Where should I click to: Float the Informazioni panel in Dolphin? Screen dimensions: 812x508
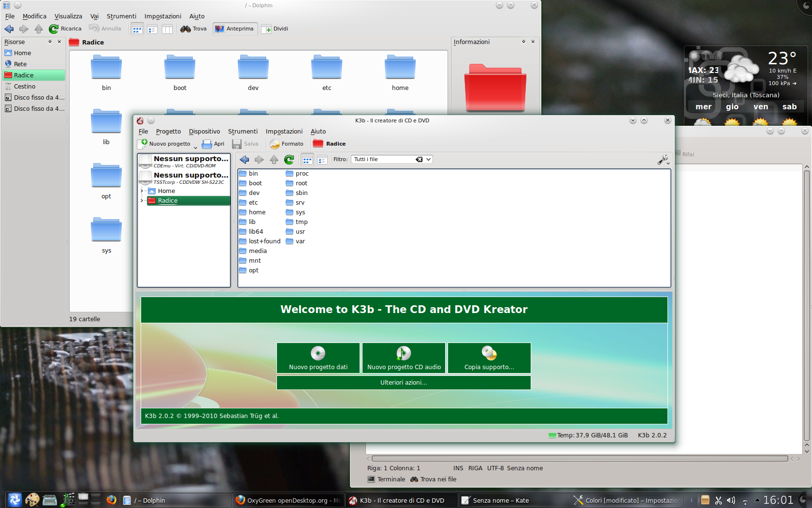pos(523,42)
